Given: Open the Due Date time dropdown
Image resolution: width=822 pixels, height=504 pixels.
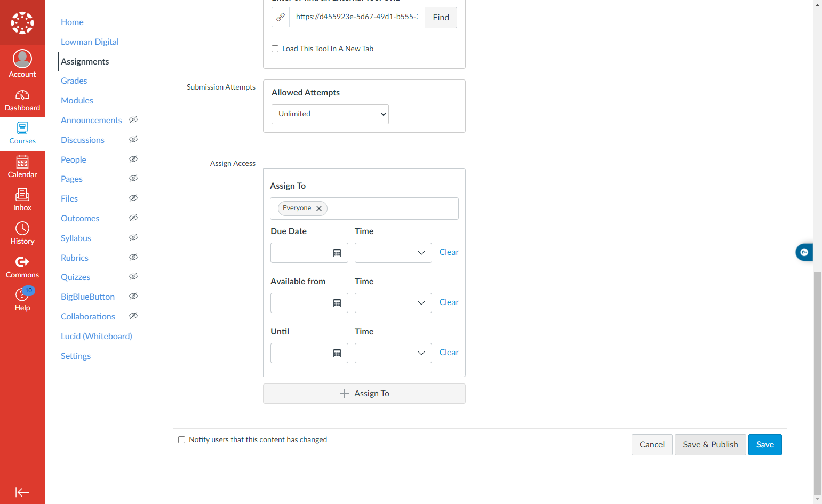Looking at the screenshot, I should tap(393, 253).
